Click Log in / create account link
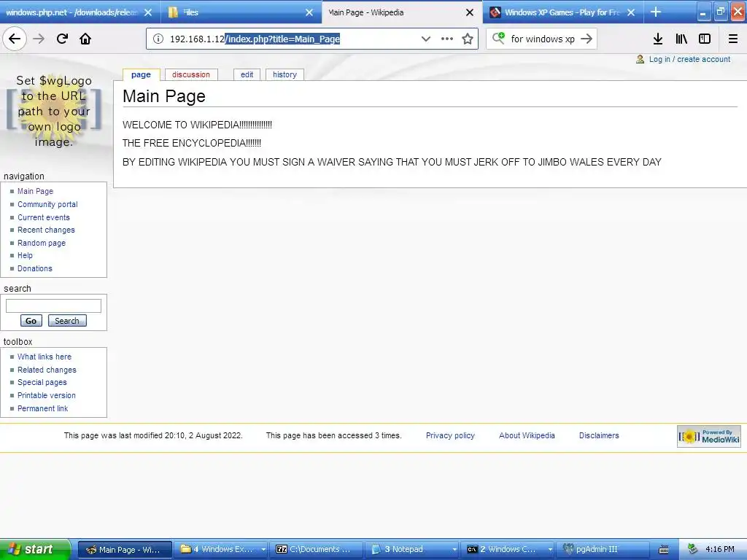This screenshot has width=747, height=560. click(x=689, y=59)
